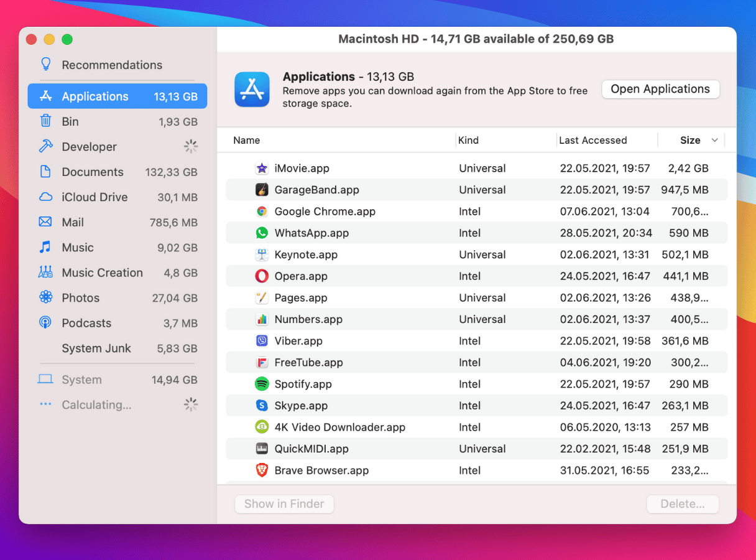Select the GarageBand.app row name
The image size is (756, 560).
coord(317,190)
